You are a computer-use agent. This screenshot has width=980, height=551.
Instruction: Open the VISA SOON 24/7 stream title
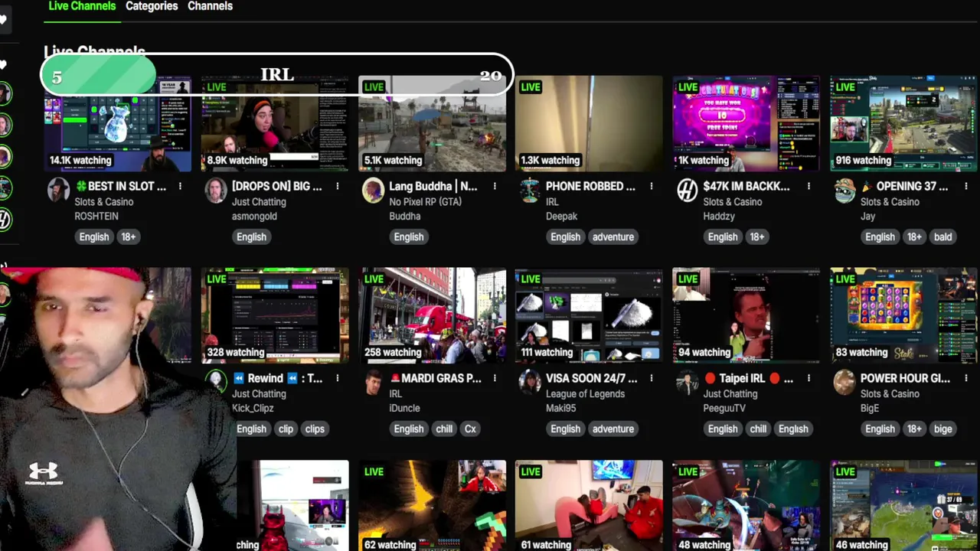coord(591,378)
